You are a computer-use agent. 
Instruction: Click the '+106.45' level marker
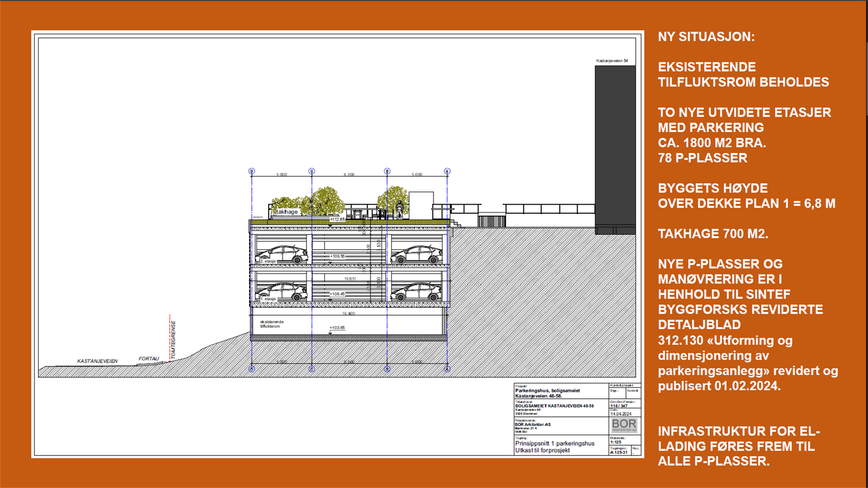point(337,294)
